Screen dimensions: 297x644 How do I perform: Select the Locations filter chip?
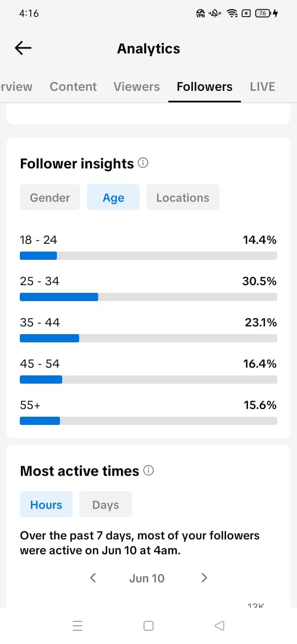[183, 198]
